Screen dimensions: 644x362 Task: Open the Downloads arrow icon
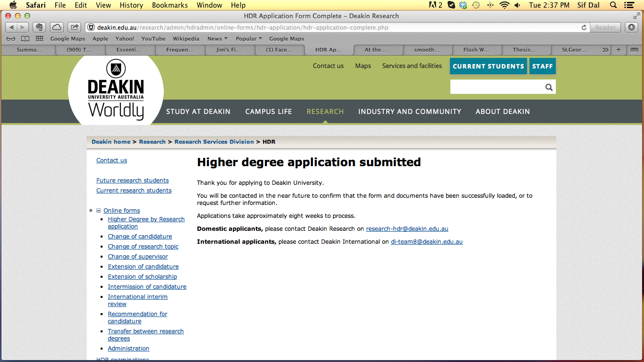[631, 27]
